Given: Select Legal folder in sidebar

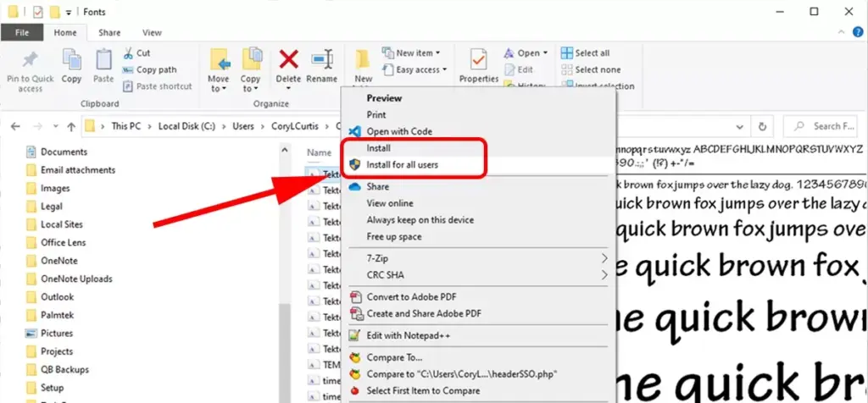Looking at the screenshot, I should tap(52, 207).
